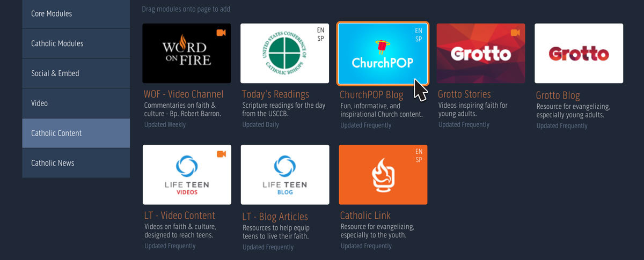Click the Grotto Blog module title
This screenshot has height=260, width=644.
coord(558,95)
